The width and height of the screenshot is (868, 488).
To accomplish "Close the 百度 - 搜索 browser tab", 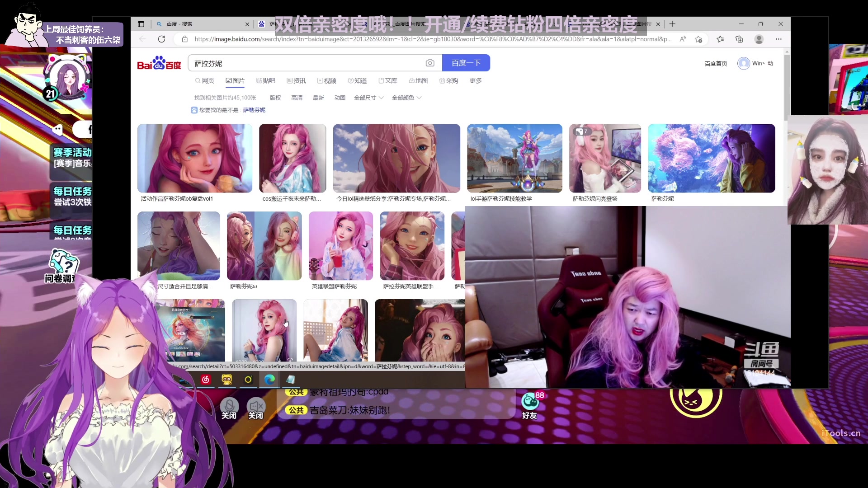I will pos(247,24).
